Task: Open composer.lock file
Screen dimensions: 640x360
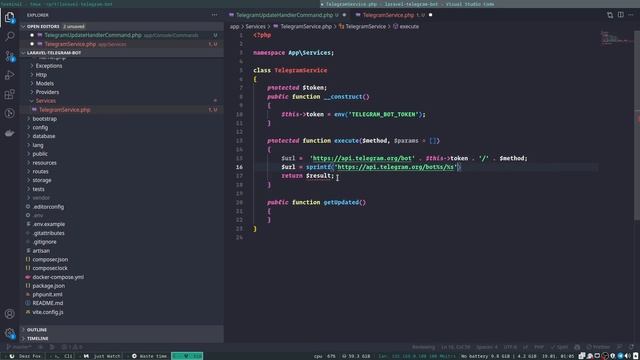Action: (50, 268)
